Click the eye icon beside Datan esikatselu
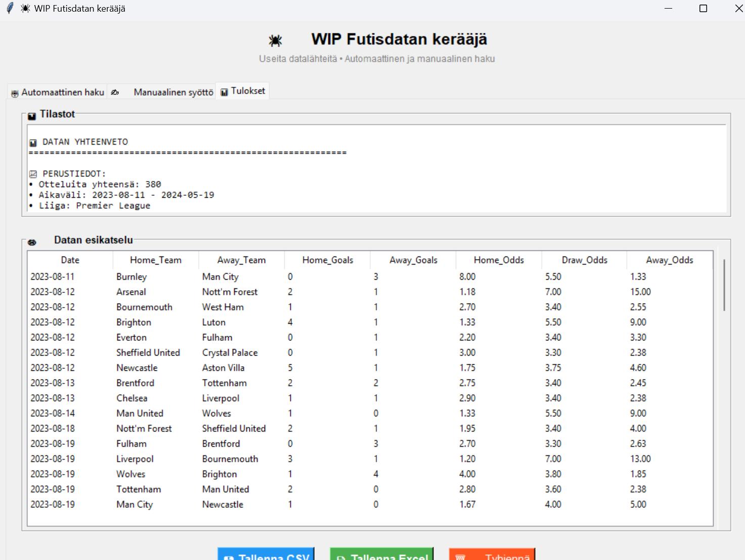Image resolution: width=745 pixels, height=560 pixels. pyautogui.click(x=32, y=242)
